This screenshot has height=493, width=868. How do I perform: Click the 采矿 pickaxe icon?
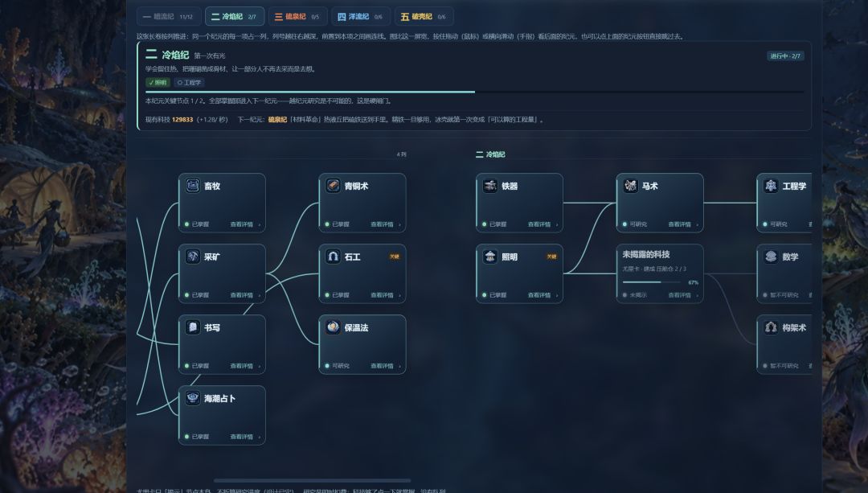(193, 257)
